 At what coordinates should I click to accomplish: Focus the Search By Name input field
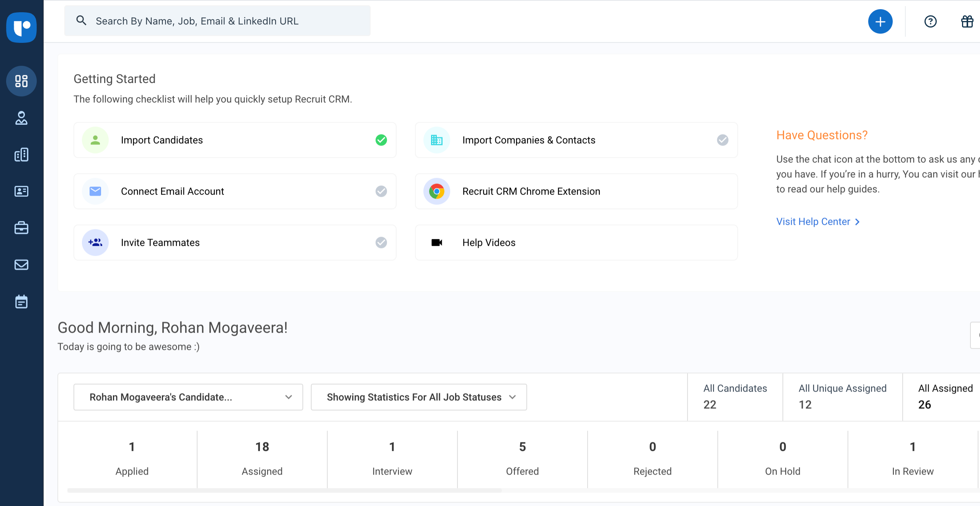(217, 21)
